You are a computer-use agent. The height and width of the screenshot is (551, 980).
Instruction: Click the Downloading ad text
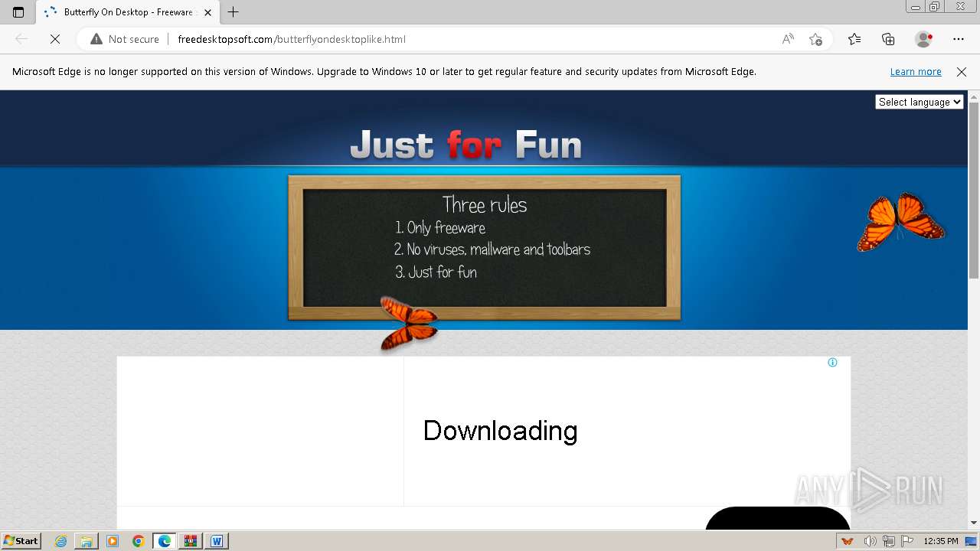tap(500, 431)
